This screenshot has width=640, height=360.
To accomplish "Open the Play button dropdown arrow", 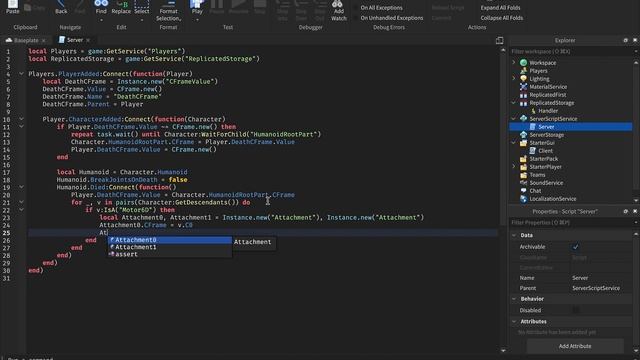I will pyautogui.click(x=197, y=19).
